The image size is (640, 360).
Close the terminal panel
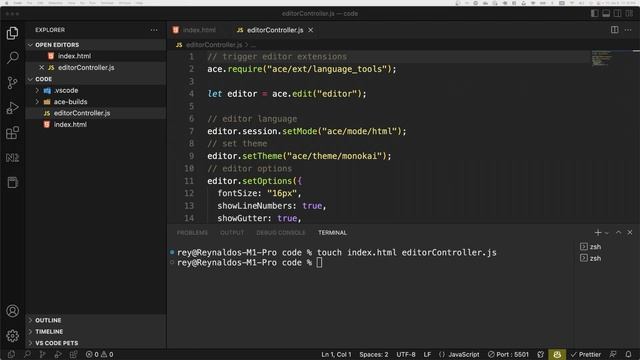coord(630,232)
